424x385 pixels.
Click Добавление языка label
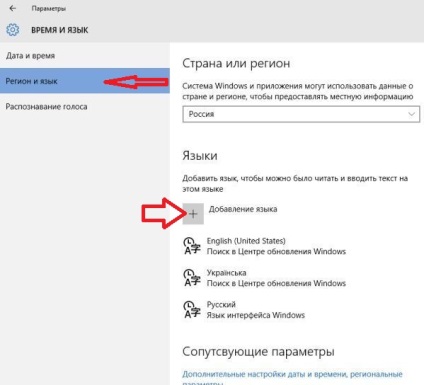243,209
